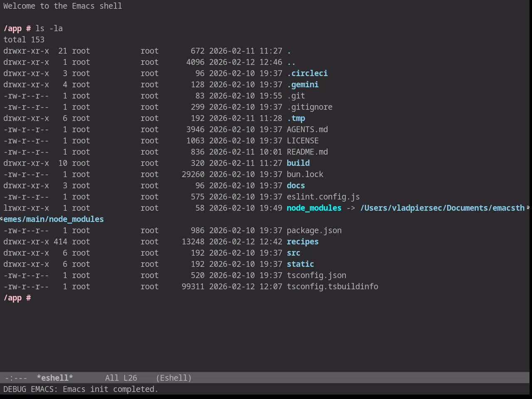Click the .gitignore file name

click(310, 107)
